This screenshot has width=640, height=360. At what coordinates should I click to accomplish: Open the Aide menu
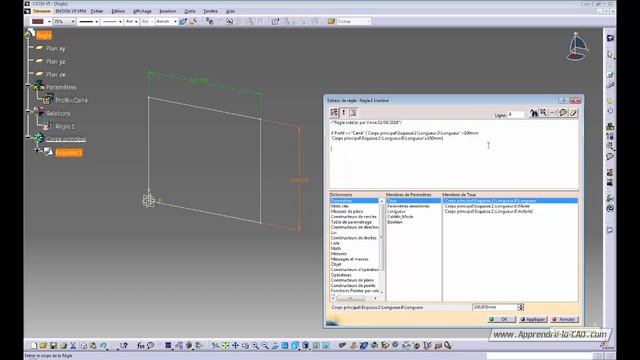pos(230,11)
